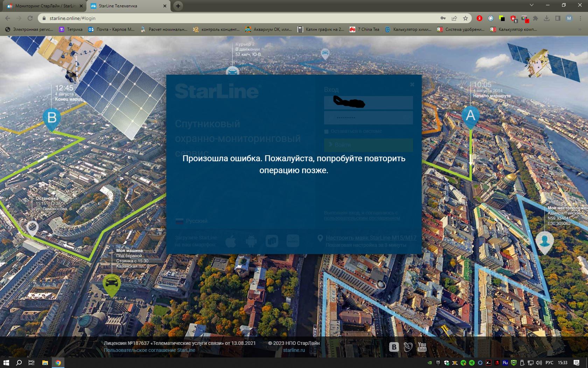This screenshot has width=588, height=368.
Task: Open the VK social icon in footer
Action: click(394, 347)
